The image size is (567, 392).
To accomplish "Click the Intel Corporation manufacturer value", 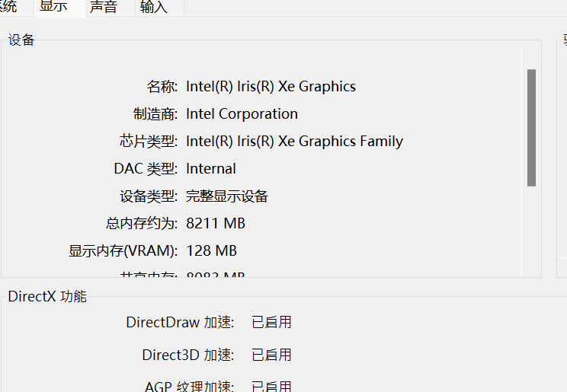I will click(242, 114).
